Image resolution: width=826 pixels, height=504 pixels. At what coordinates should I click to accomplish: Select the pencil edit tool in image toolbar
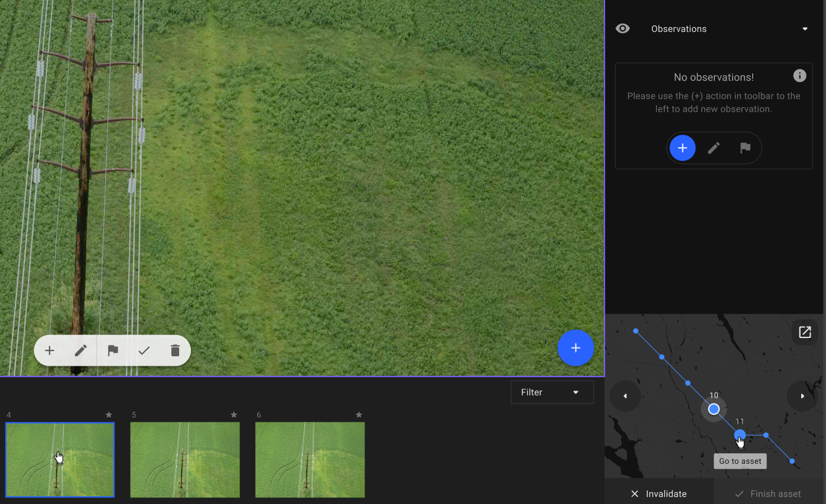81,350
